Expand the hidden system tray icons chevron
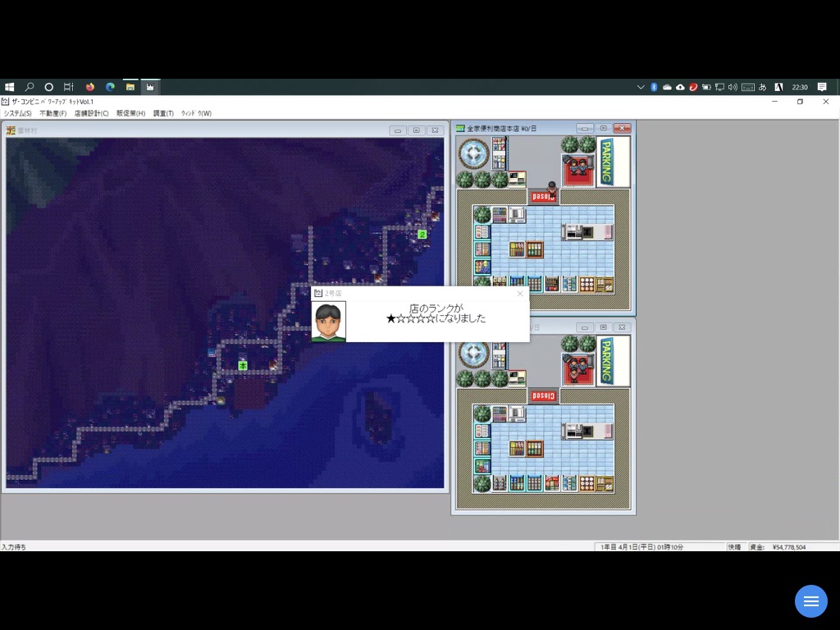 (641, 87)
